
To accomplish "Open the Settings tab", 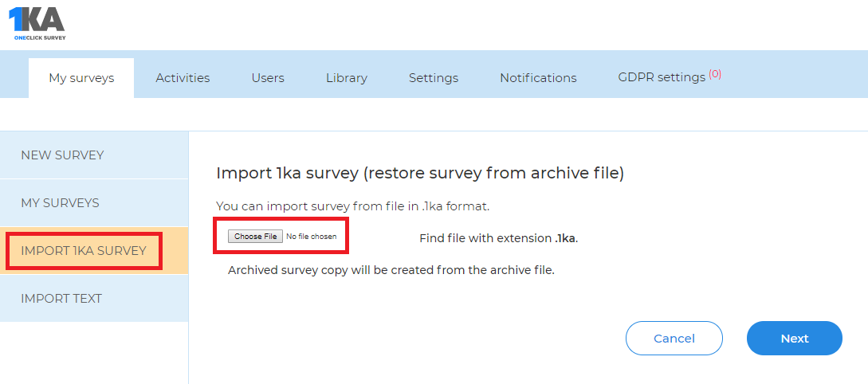I will click(434, 78).
